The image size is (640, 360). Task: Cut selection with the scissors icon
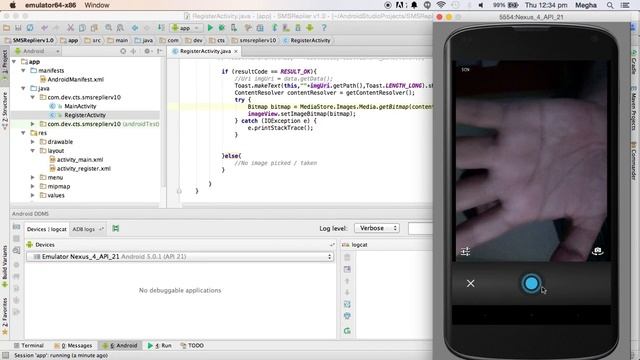pos(71,28)
